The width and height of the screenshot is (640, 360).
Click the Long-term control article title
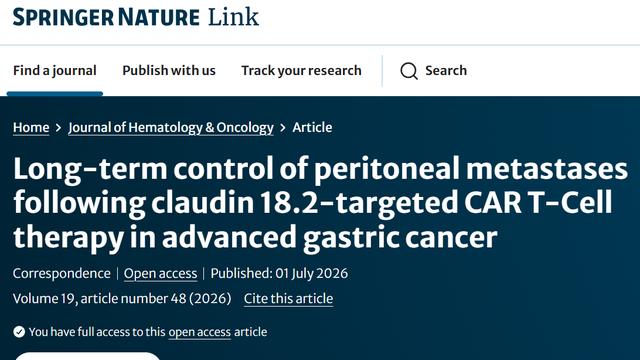pos(320,203)
